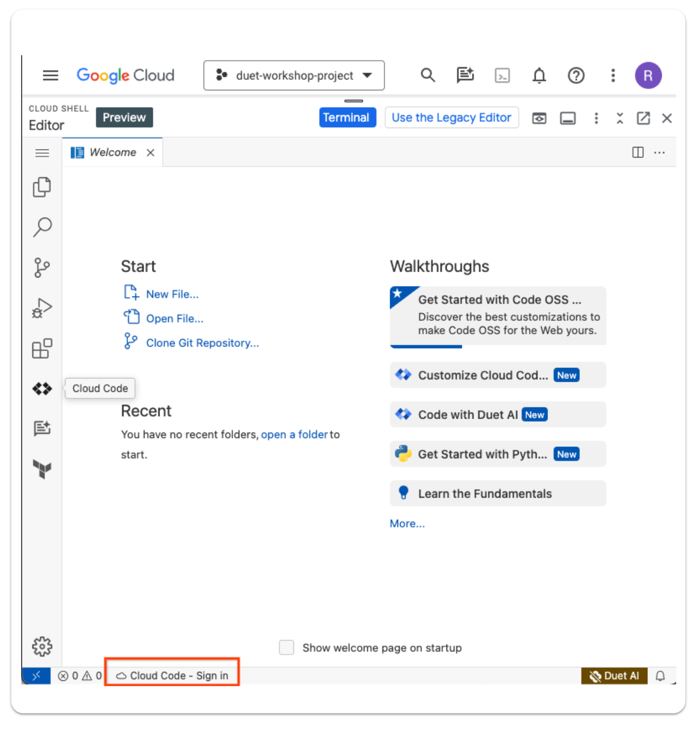Viewport: 700px width, 729px height.
Task: Open the editor tab bar more actions menu
Action: (x=659, y=152)
